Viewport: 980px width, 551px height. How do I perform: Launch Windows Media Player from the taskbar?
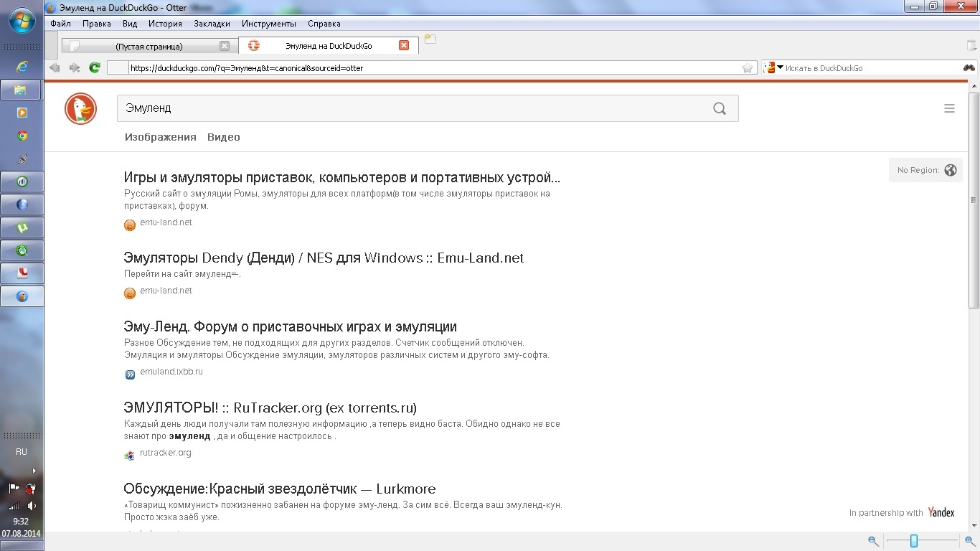pyautogui.click(x=22, y=113)
